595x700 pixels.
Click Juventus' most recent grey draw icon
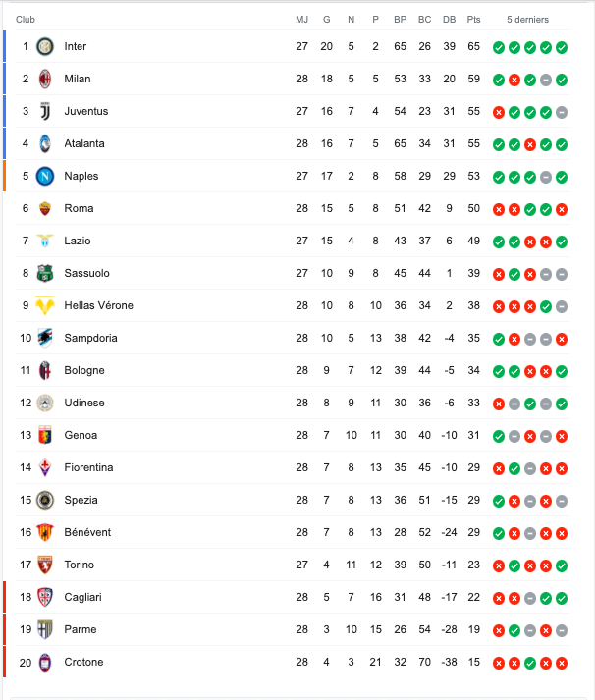point(562,112)
